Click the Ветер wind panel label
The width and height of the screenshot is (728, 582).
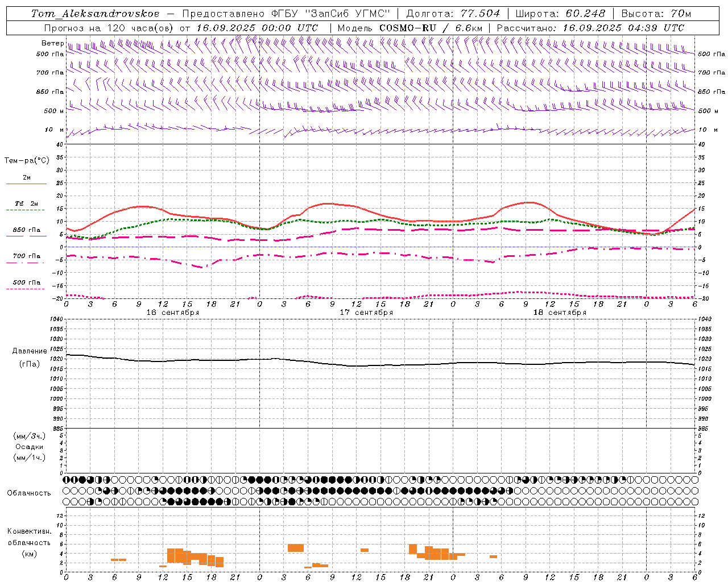53,43
